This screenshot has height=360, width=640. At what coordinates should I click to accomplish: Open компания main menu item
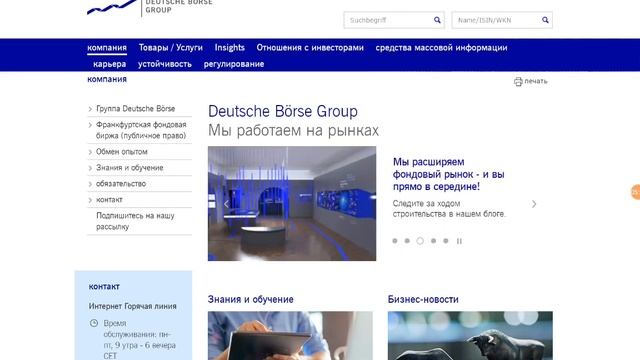tap(107, 48)
